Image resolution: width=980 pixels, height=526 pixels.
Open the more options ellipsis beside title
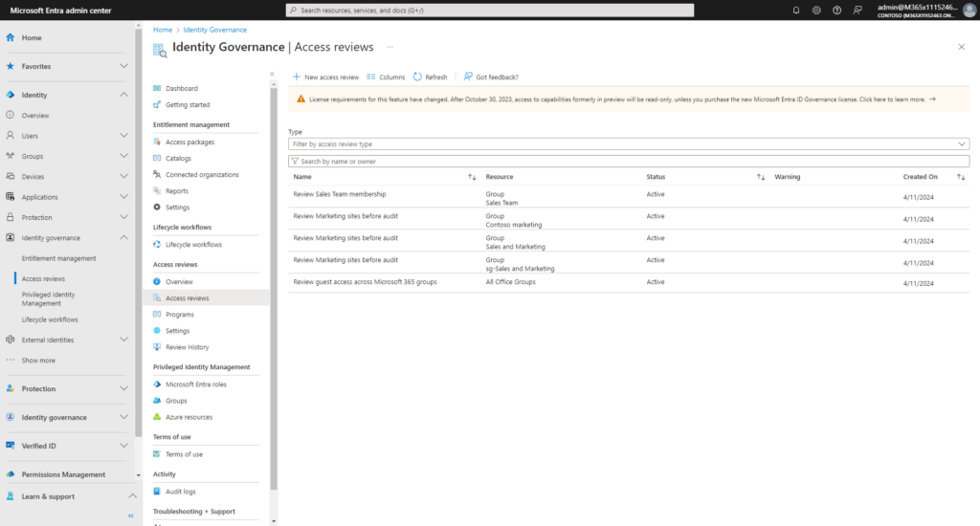point(390,47)
